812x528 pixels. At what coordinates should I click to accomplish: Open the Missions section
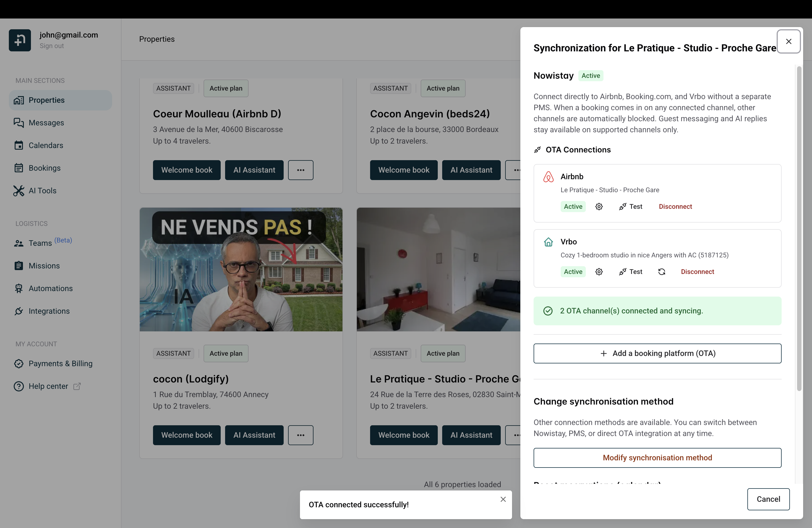44,266
